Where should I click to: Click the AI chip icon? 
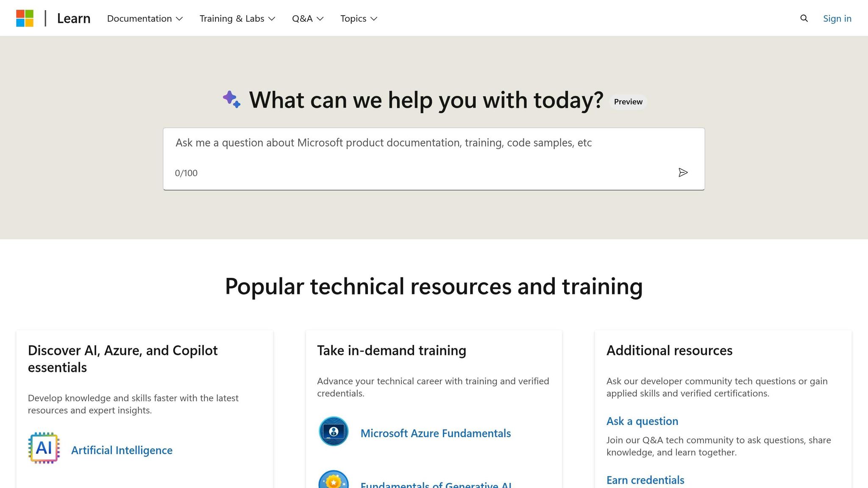pos(44,448)
